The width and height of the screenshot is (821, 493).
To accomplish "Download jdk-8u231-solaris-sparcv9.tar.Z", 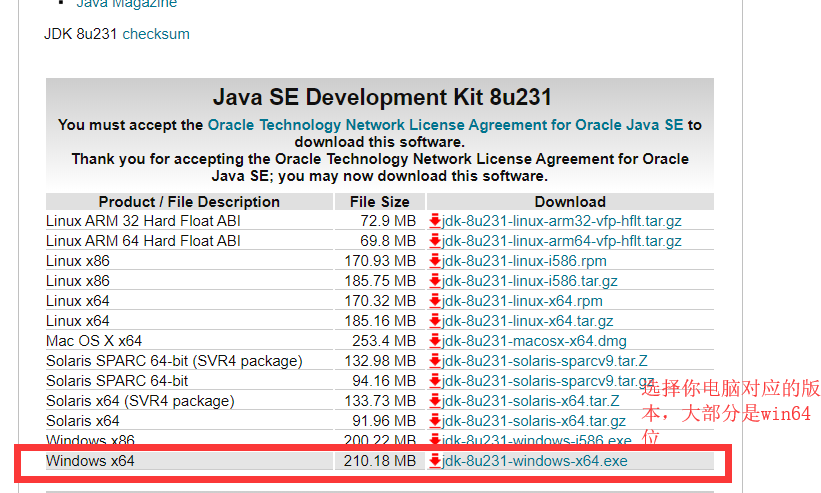I will pos(545,361).
